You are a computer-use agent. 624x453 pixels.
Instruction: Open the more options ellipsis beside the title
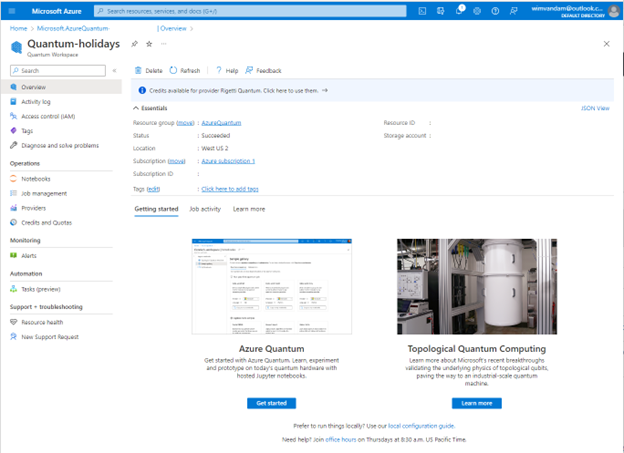click(164, 44)
